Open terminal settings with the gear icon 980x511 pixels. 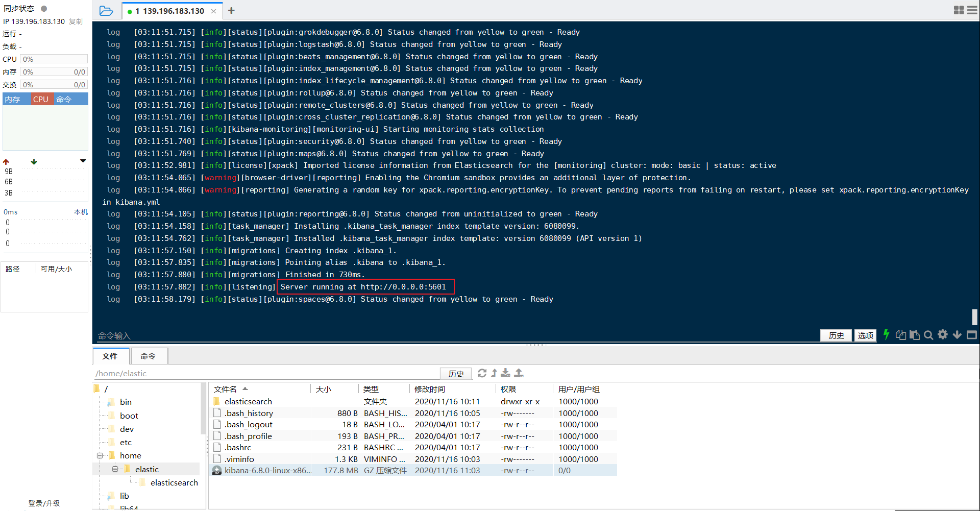pos(943,335)
